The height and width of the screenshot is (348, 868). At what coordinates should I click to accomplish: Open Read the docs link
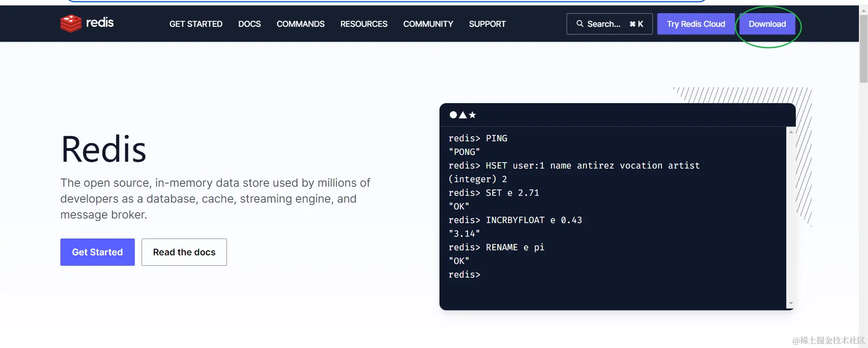coord(184,252)
